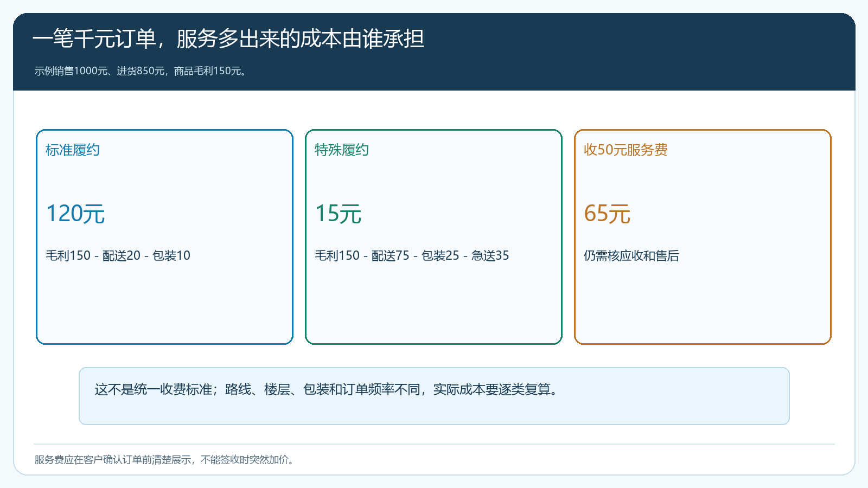Click the formula 毛利150 - 配送20 - 包装10

point(118,255)
